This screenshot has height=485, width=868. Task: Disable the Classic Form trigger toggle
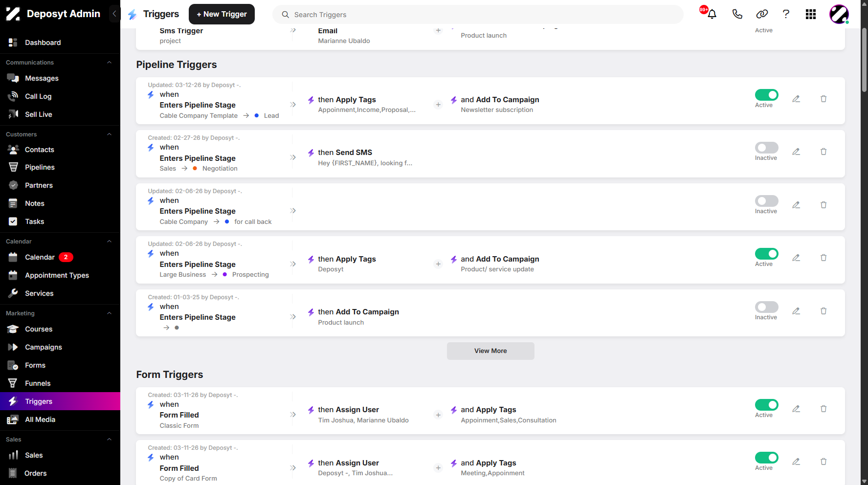tap(766, 405)
